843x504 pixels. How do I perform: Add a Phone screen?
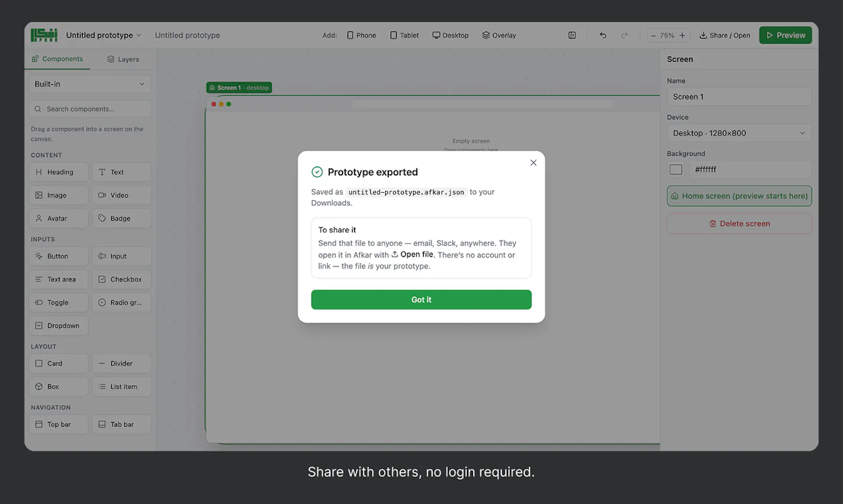361,35
